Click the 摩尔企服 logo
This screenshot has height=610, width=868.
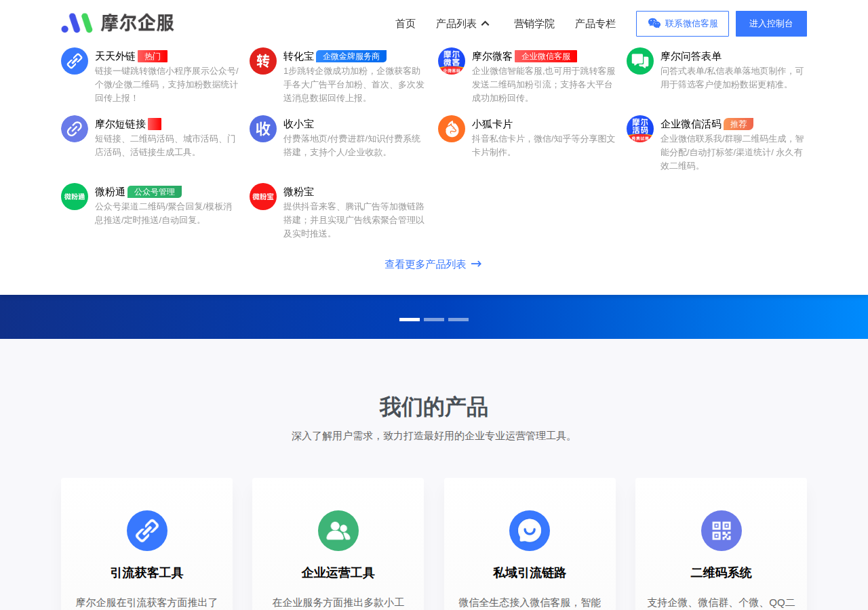(118, 23)
